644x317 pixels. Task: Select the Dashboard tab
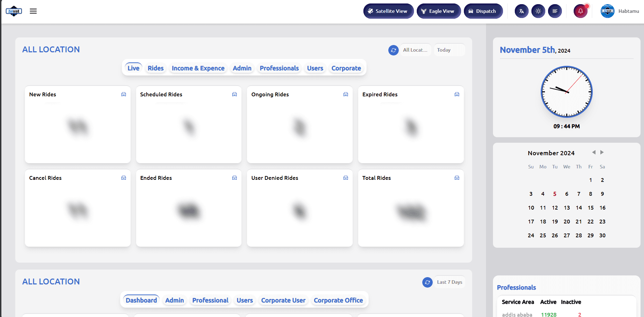pos(141,300)
